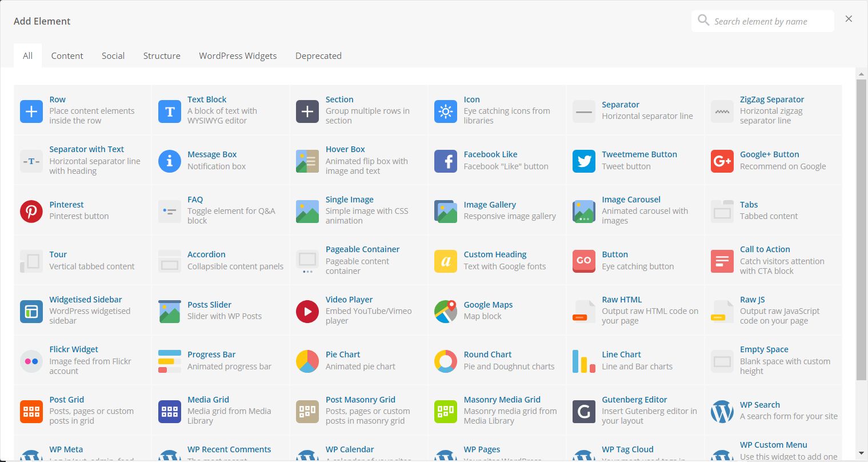Click the Tweetmeme Button Twitter icon
Image resolution: width=868 pixels, height=462 pixels.
(x=584, y=161)
